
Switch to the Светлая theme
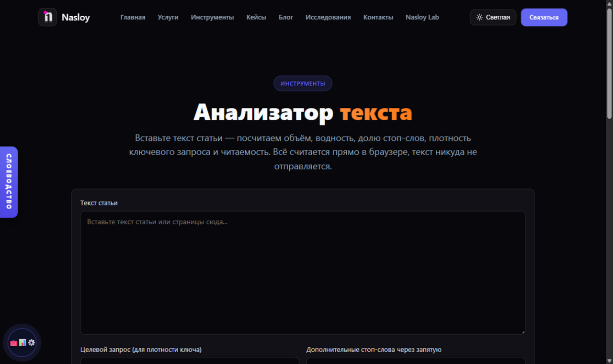point(493,17)
